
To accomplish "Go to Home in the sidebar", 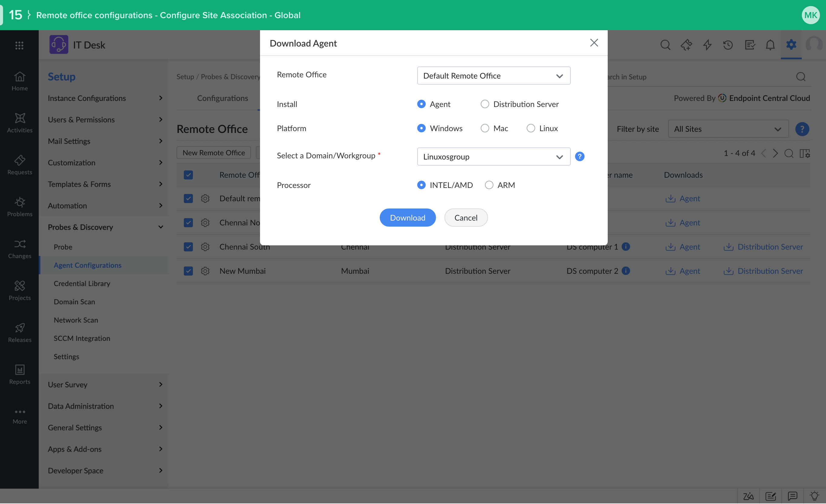I will pos(19,81).
